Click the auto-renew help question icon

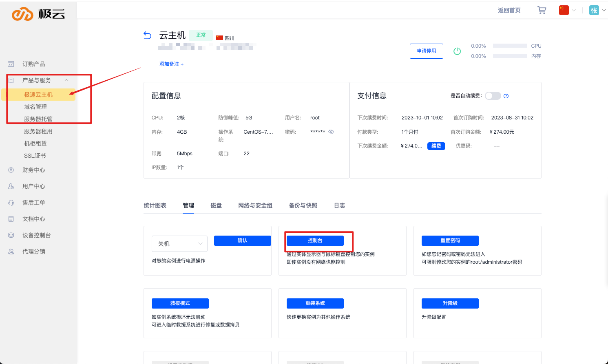coord(506,96)
